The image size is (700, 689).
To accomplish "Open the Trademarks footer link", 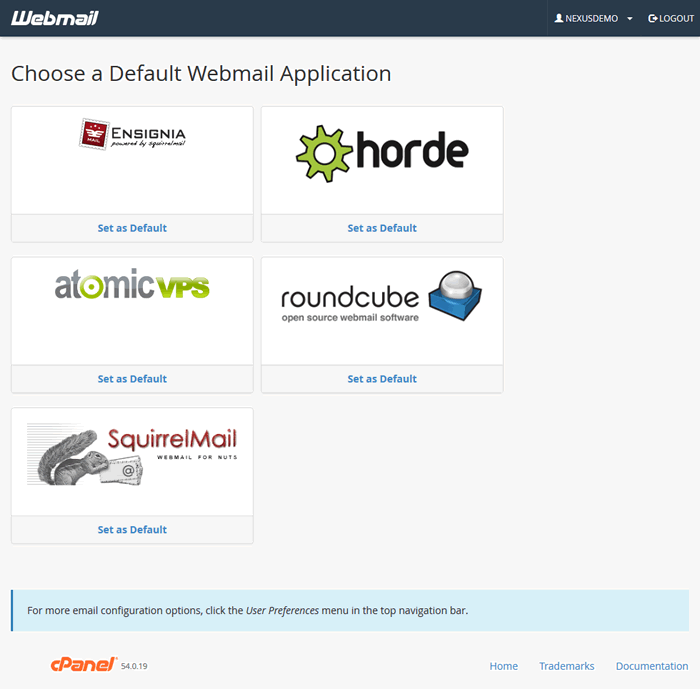I will (566, 666).
